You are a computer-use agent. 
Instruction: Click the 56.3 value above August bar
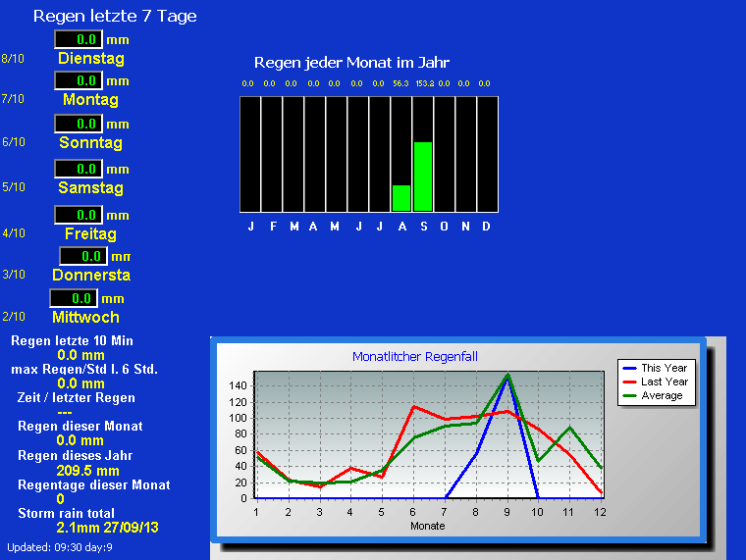[x=400, y=83]
